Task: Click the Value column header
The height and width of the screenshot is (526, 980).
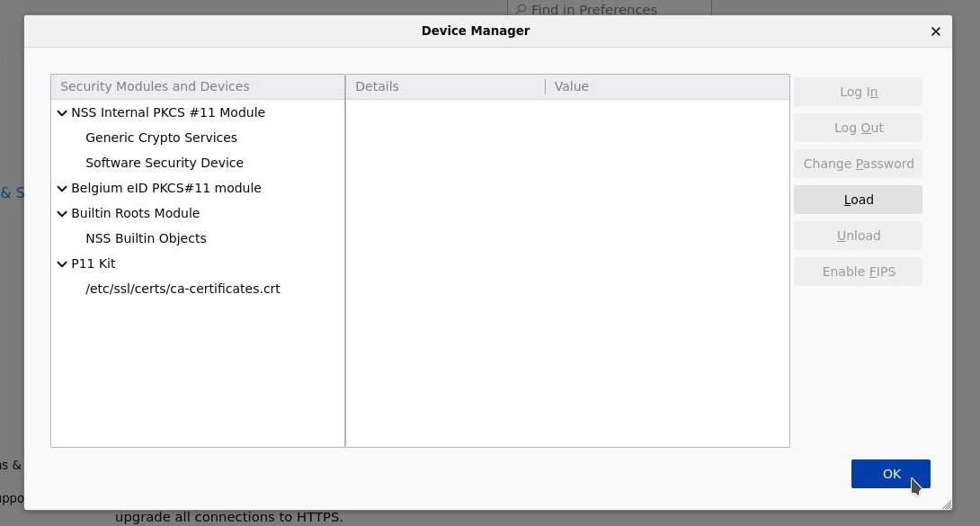Action: point(667,87)
